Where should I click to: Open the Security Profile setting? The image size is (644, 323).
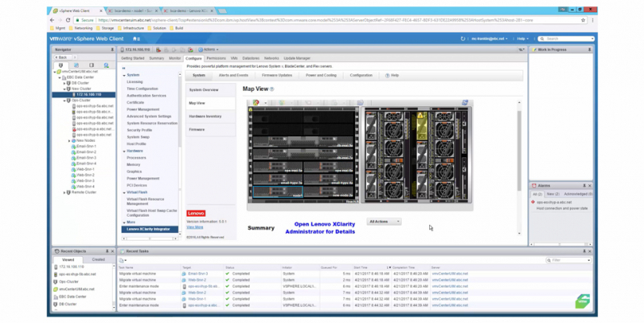pyautogui.click(x=139, y=130)
